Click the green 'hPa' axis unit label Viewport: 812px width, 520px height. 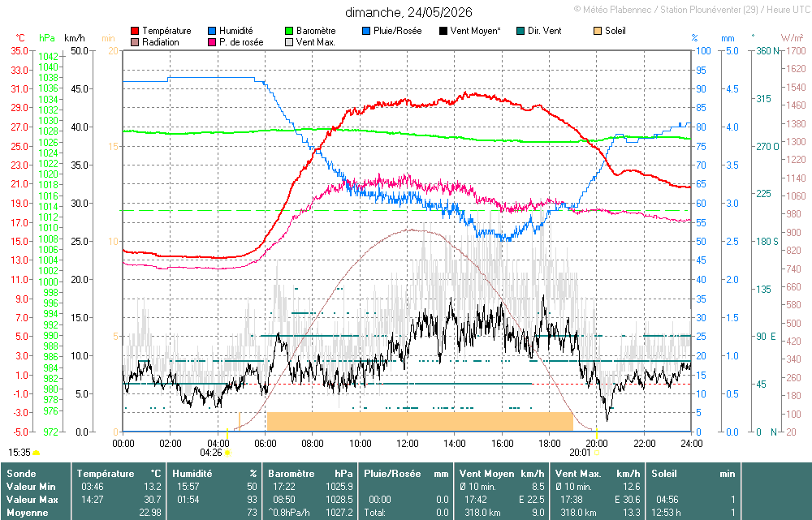click(47, 38)
